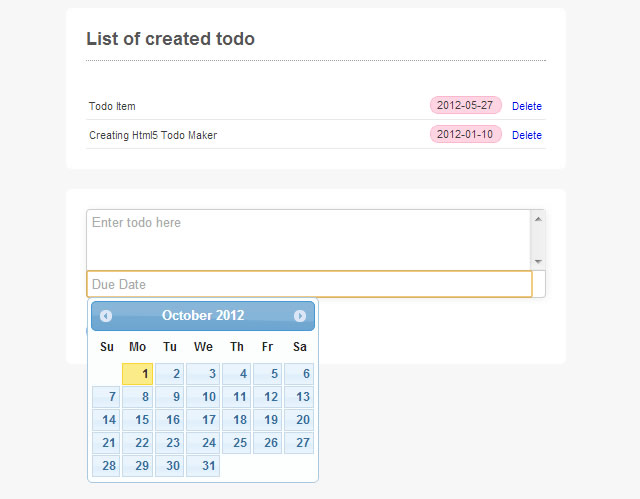Click the 2012-05-27 due date badge

[x=465, y=105]
